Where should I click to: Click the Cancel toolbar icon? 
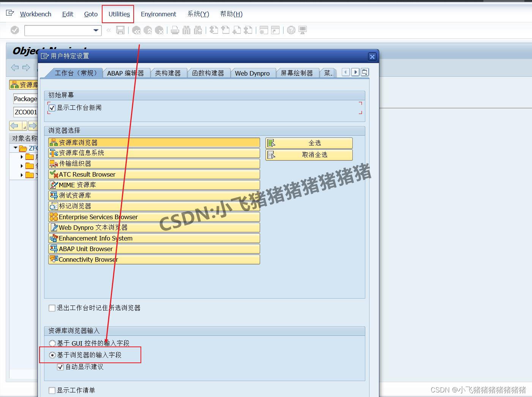(x=159, y=30)
